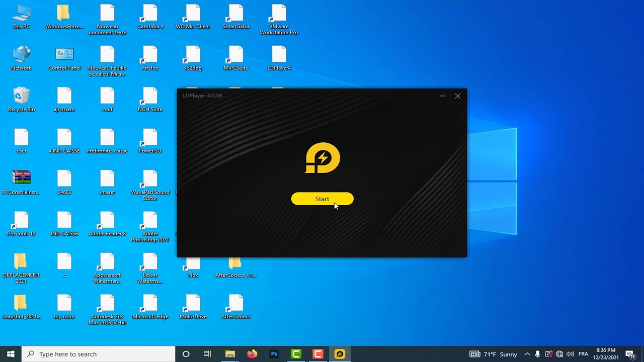Close the LDPlayer 4.0.56 window
The image size is (644, 362).
click(457, 96)
